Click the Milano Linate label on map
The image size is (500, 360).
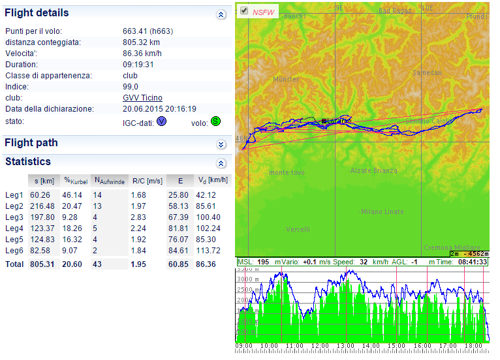point(382,212)
